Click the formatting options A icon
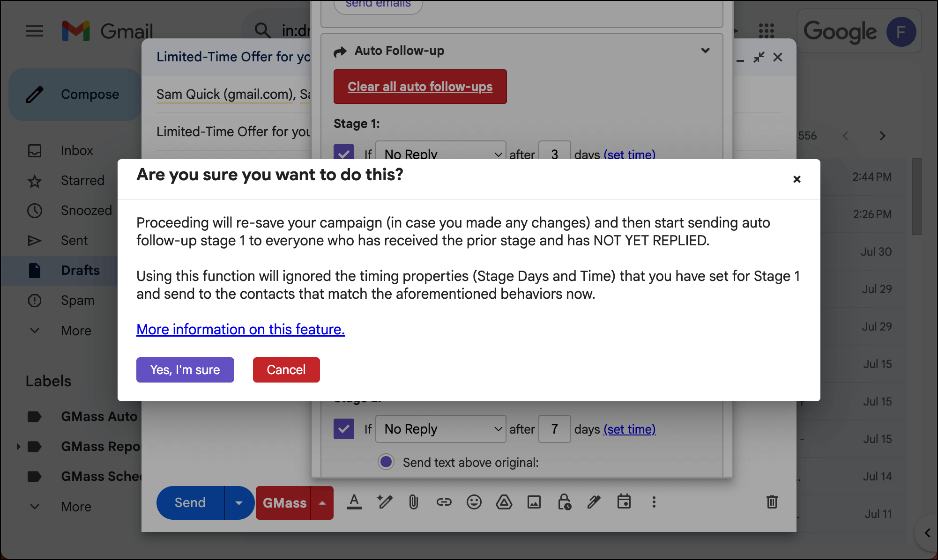 (354, 502)
